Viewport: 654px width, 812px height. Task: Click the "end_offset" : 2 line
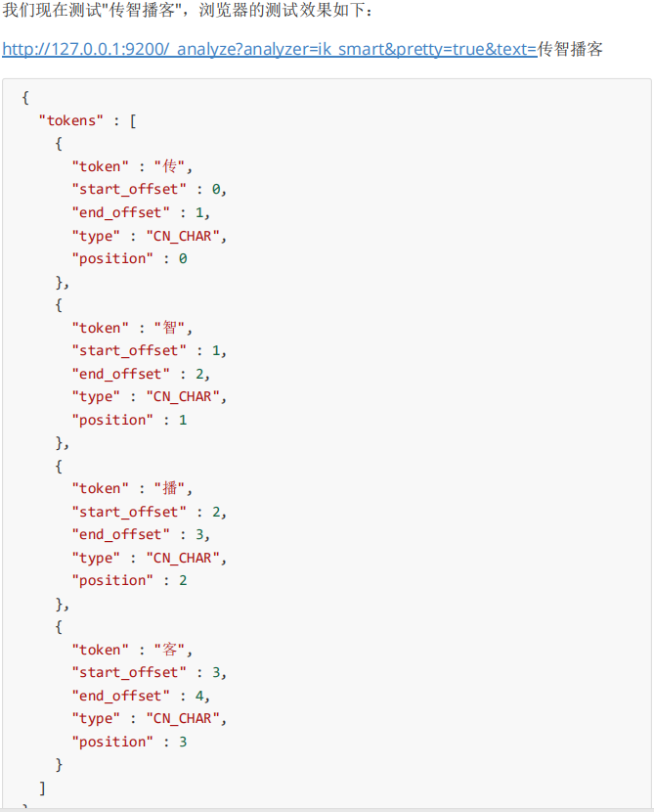pyautogui.click(x=140, y=374)
